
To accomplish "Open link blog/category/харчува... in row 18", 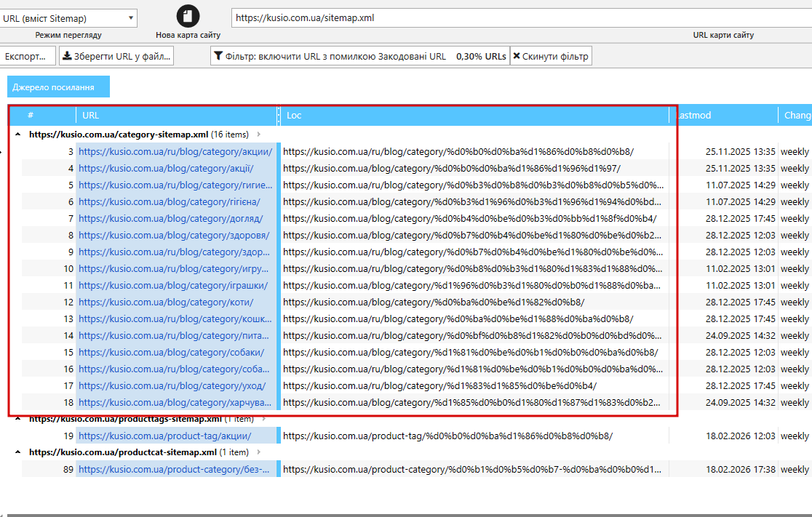I will pyautogui.click(x=175, y=402).
